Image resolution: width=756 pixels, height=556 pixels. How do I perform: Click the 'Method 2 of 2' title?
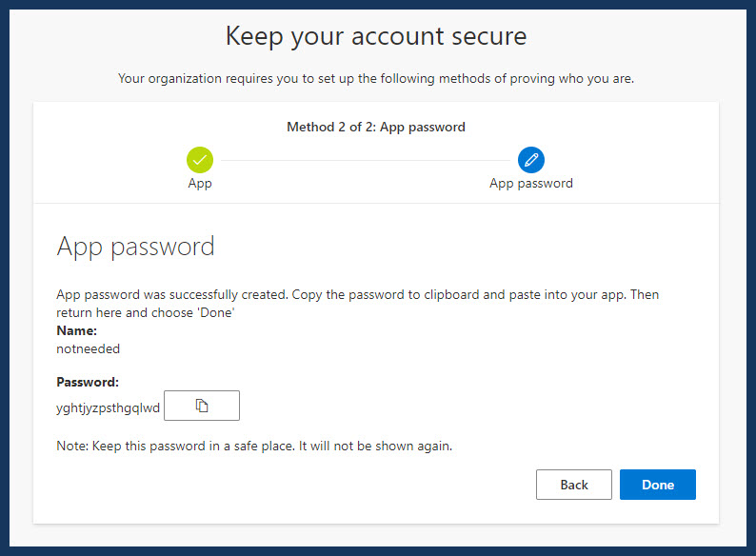click(376, 127)
